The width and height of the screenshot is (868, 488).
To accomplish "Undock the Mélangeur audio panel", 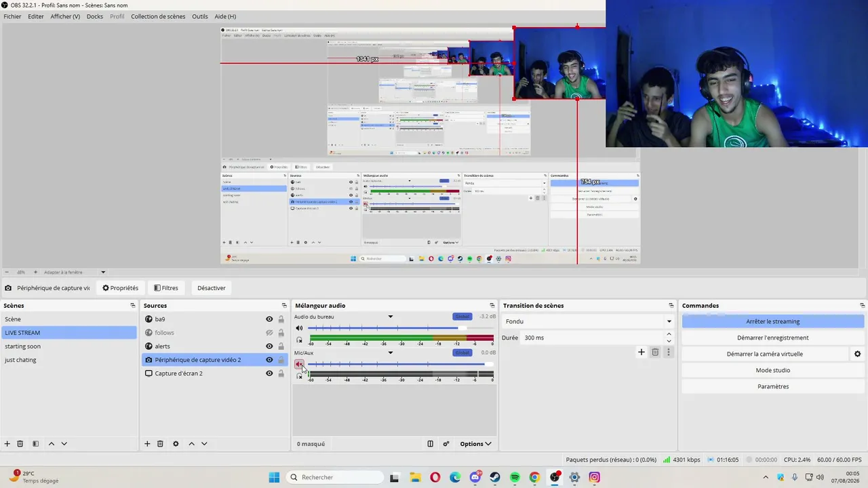I will (x=492, y=306).
